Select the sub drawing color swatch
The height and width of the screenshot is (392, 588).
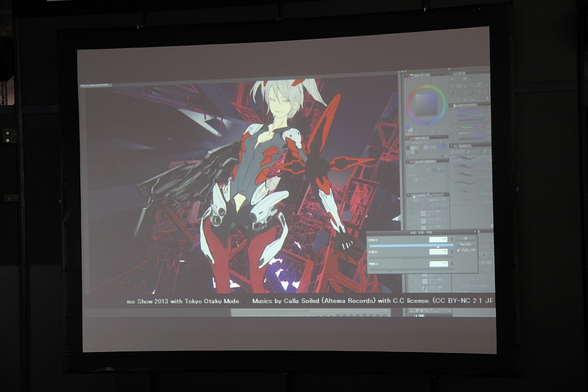pos(411,130)
